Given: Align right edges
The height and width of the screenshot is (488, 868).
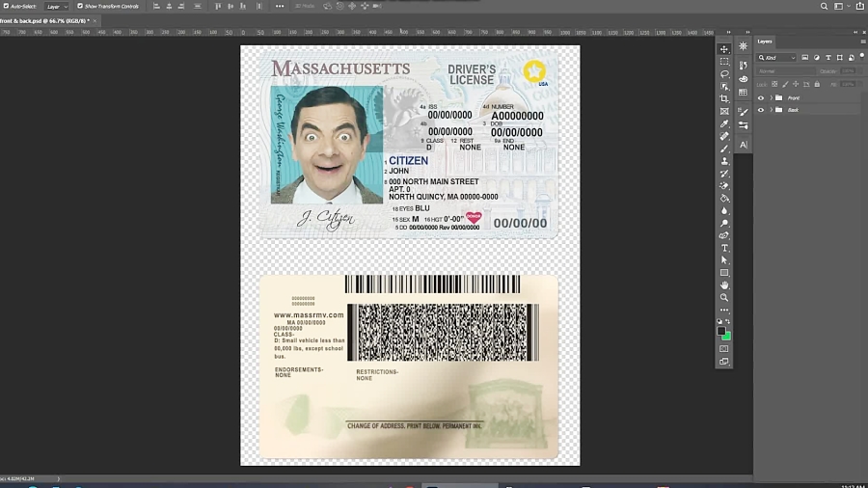Looking at the screenshot, I should 181,6.
